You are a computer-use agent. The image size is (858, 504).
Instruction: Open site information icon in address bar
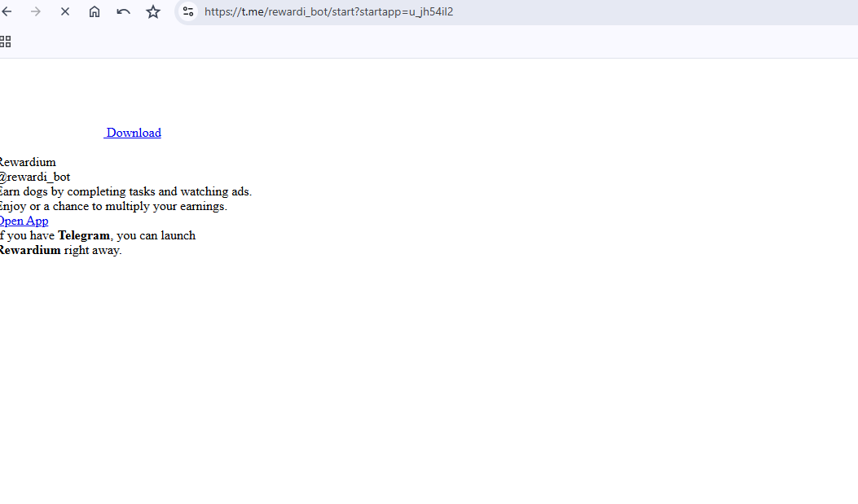point(187,11)
